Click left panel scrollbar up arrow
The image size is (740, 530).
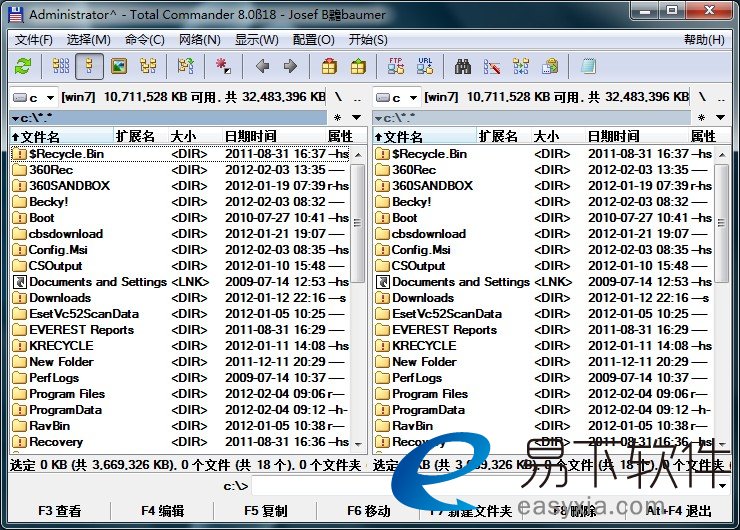(358, 155)
